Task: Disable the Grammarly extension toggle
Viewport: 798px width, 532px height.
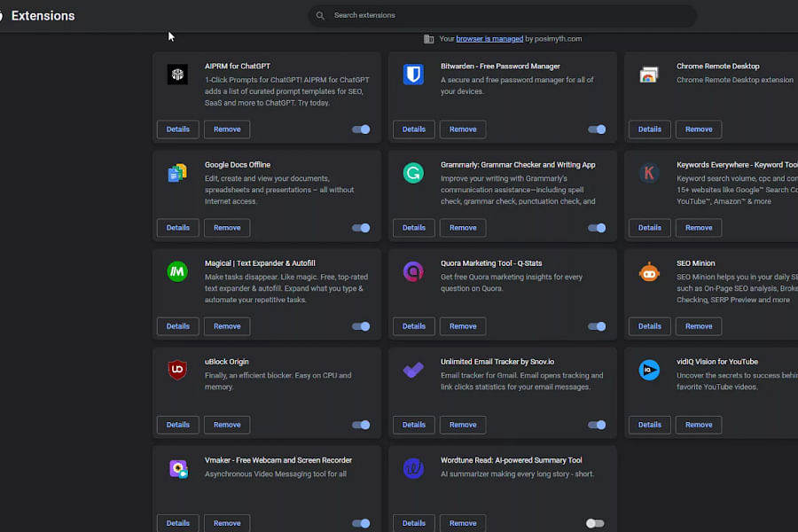Action: coord(597,228)
